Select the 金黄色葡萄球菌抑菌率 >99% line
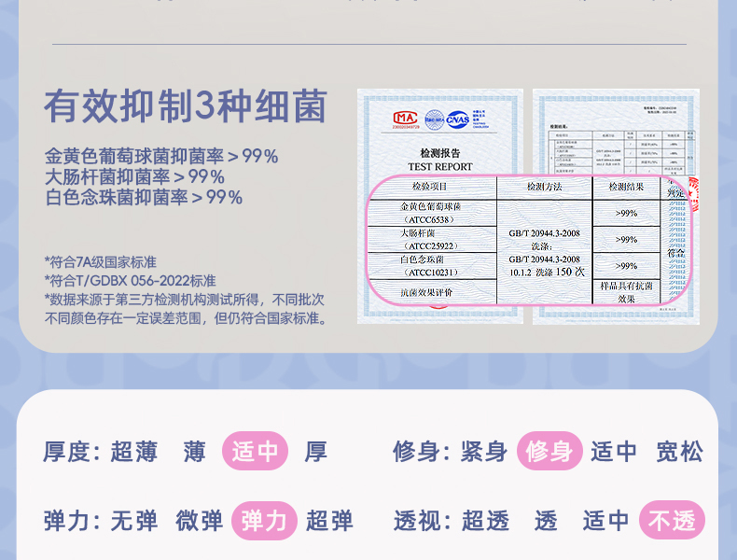 pos(161,156)
